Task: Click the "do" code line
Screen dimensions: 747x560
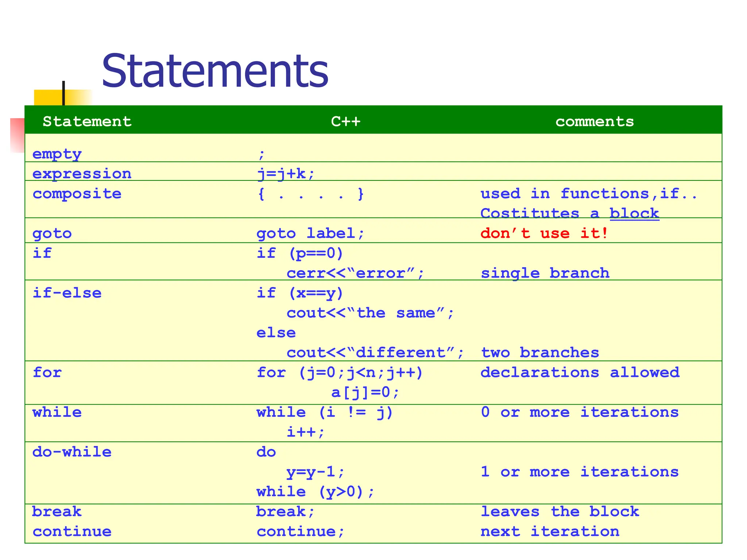Action: (266, 452)
